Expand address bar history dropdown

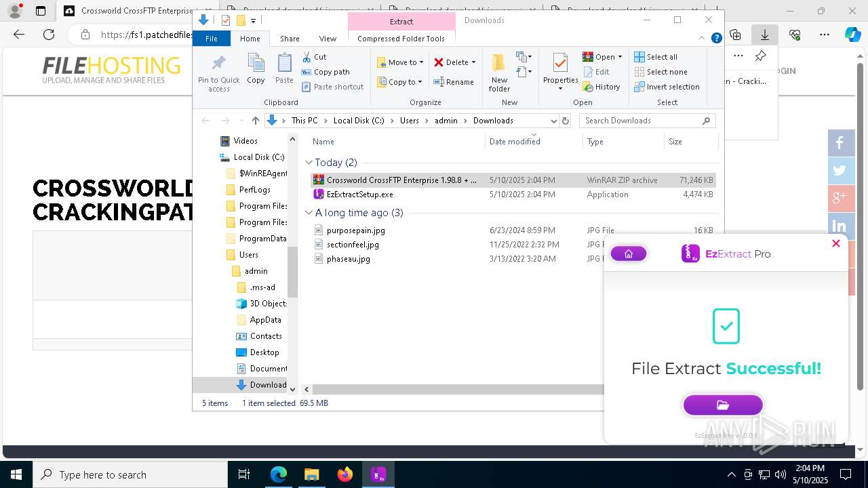click(553, 121)
